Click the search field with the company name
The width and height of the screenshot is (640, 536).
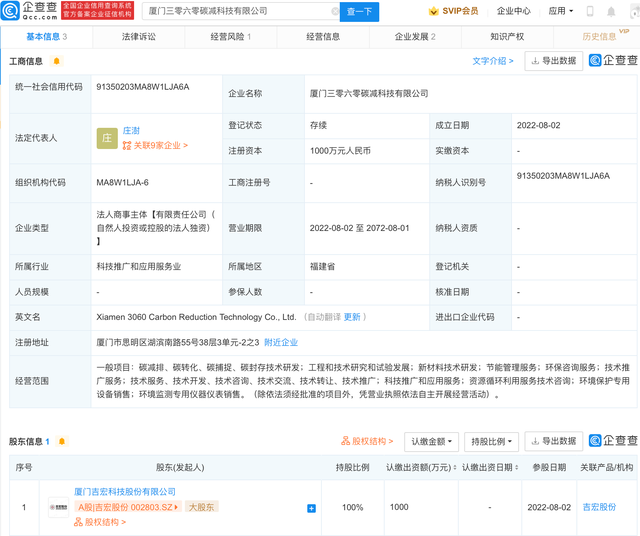pyautogui.click(x=240, y=11)
